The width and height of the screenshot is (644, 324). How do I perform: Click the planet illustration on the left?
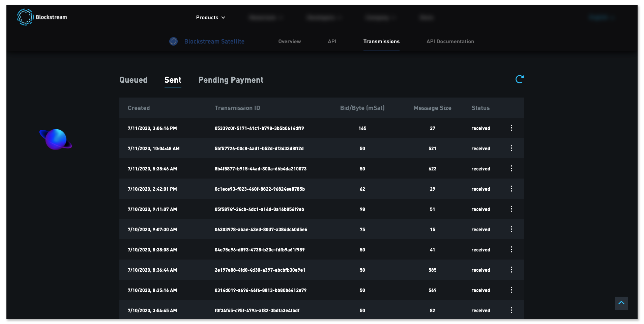tap(56, 139)
